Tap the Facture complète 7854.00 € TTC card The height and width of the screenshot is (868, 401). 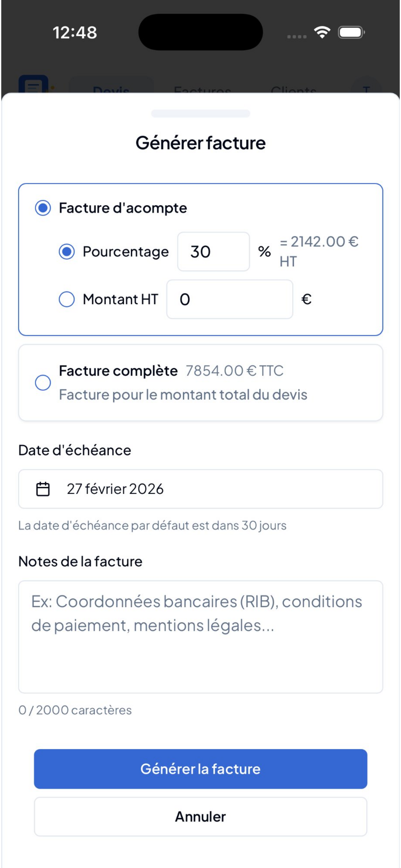coord(201,383)
